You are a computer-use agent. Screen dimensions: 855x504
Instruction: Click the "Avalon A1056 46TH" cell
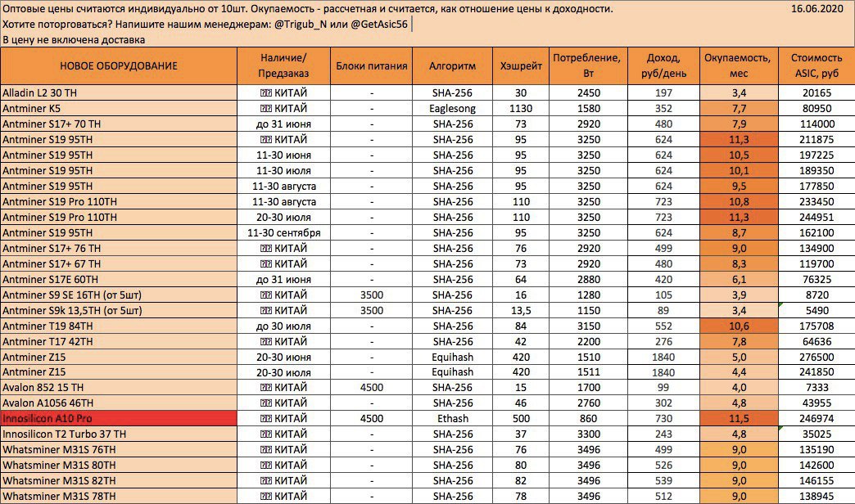pos(118,403)
